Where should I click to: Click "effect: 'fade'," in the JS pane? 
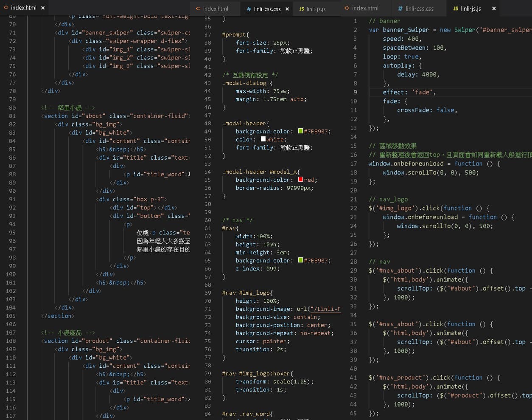click(409, 92)
